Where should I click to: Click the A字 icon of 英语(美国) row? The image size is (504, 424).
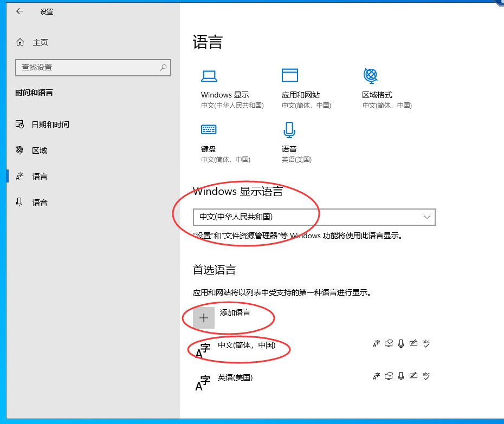click(x=203, y=383)
